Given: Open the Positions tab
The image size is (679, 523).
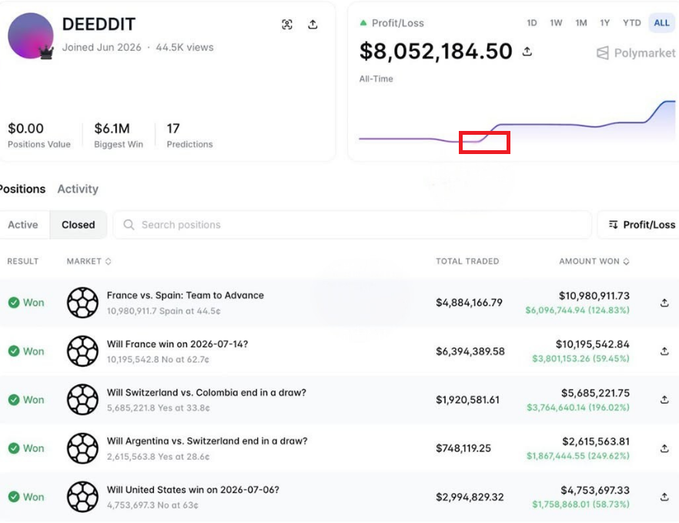Looking at the screenshot, I should coord(22,189).
